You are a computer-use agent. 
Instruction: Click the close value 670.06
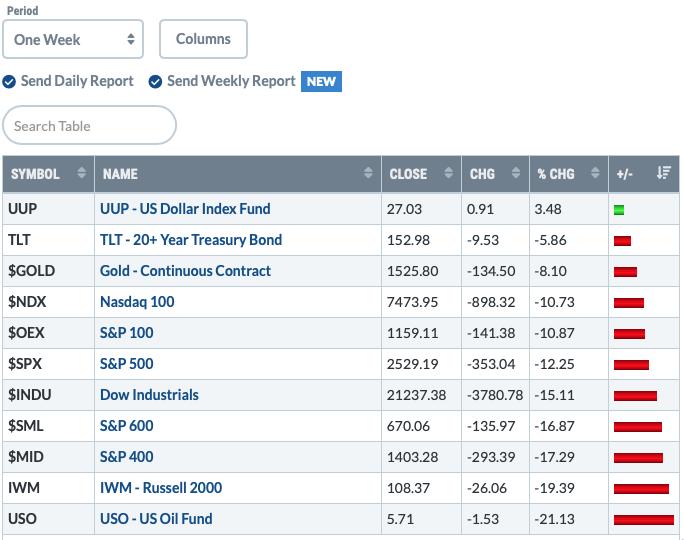408,426
